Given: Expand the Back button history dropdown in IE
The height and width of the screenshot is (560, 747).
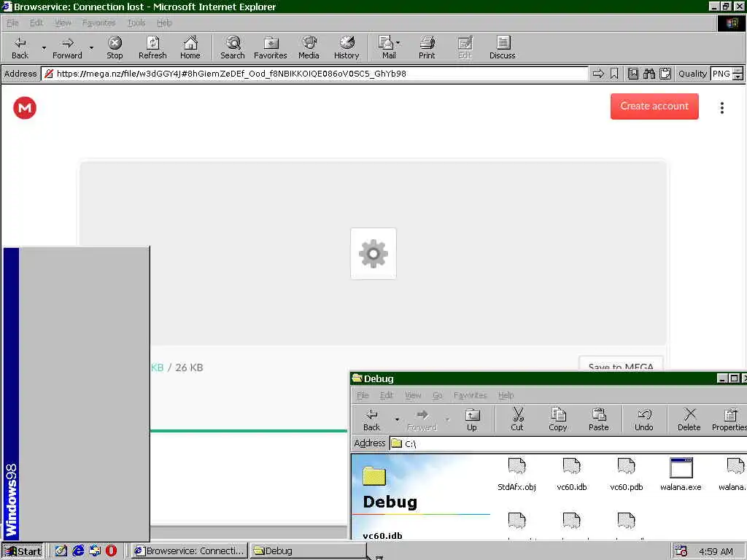Looking at the screenshot, I should pos(44,47).
